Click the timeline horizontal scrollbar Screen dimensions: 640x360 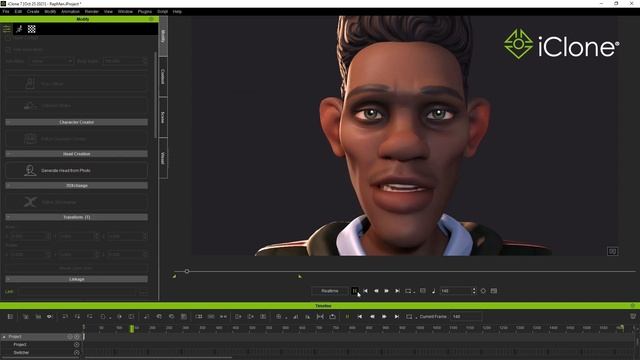click(x=158, y=358)
